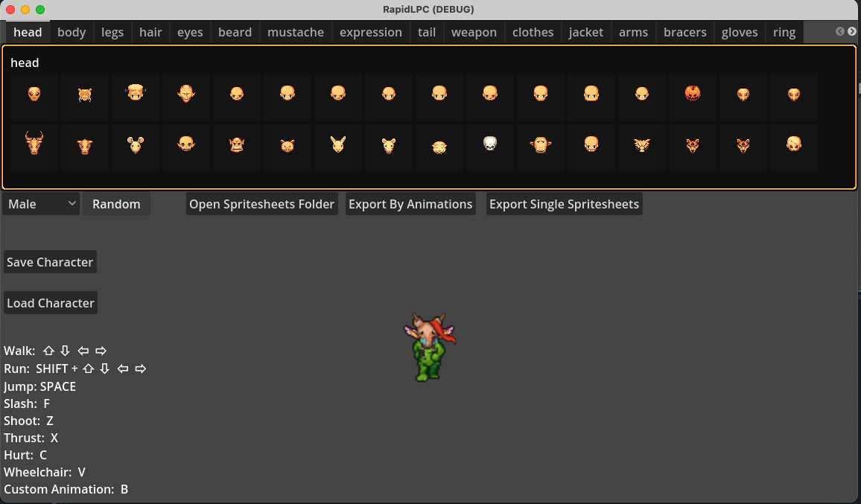The image size is (861, 504).
Task: Select the tail tab
Action: (x=427, y=33)
